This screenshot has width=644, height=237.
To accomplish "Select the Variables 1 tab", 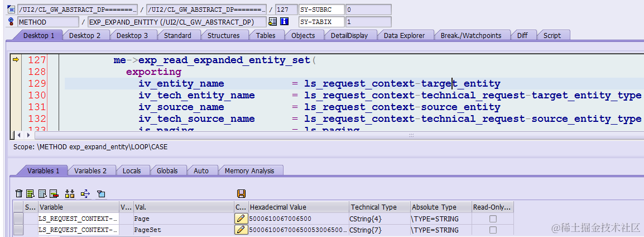I will pyautogui.click(x=43, y=170).
